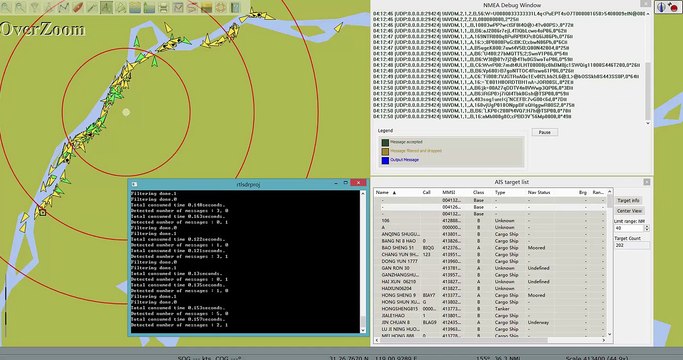Sort AIS list by Brg column
The image size is (683, 360).
583,192
